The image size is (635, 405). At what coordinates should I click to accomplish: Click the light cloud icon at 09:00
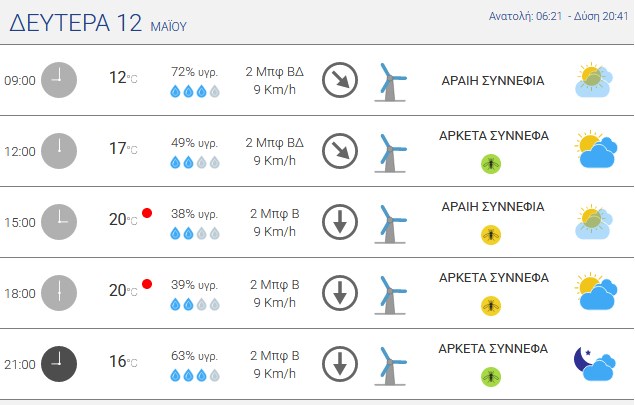tap(594, 80)
